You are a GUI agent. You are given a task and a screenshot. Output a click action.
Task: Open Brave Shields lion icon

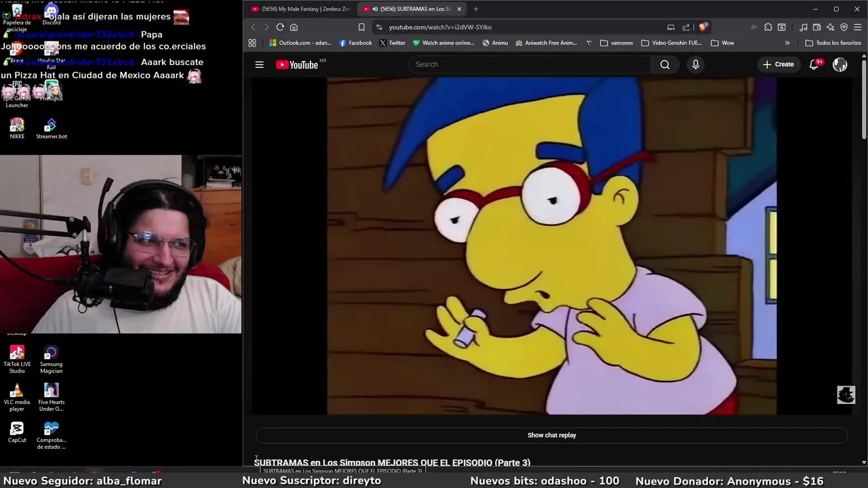point(703,27)
